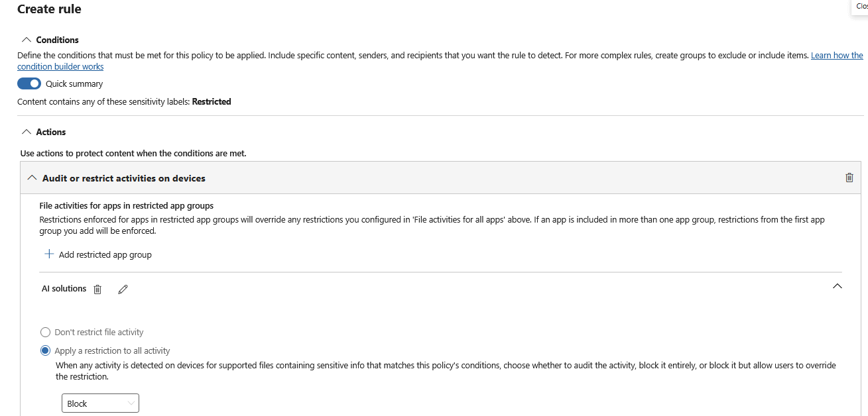Select Apply a restriction to all activity

[45, 350]
